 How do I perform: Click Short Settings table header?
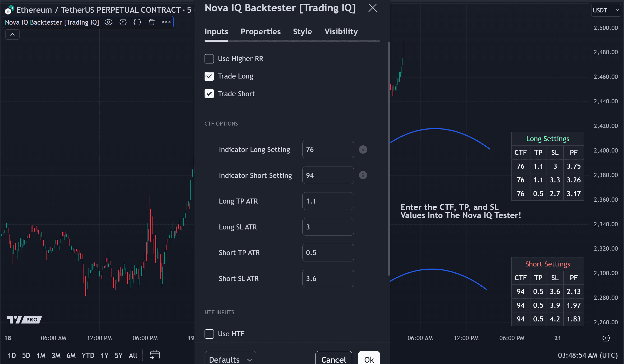[548, 264]
